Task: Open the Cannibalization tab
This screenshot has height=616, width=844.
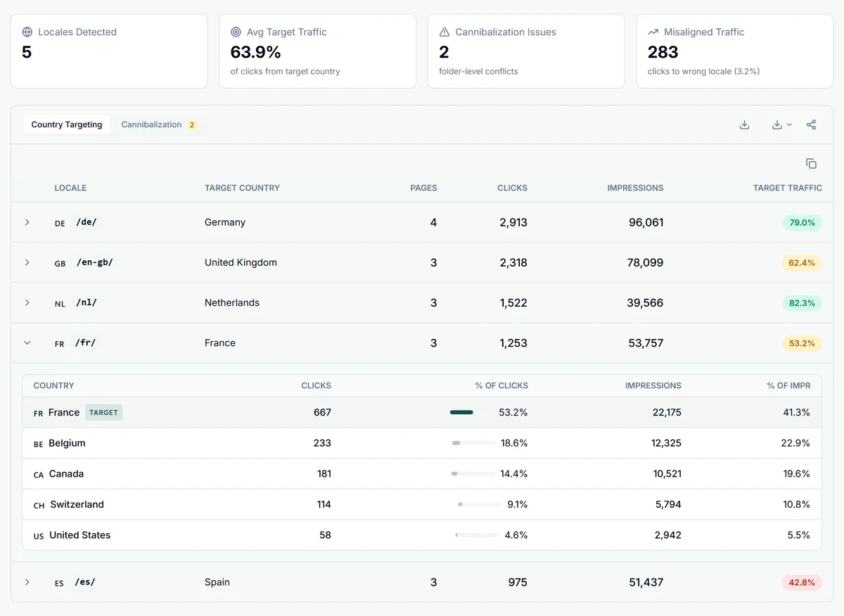Action: pos(159,124)
